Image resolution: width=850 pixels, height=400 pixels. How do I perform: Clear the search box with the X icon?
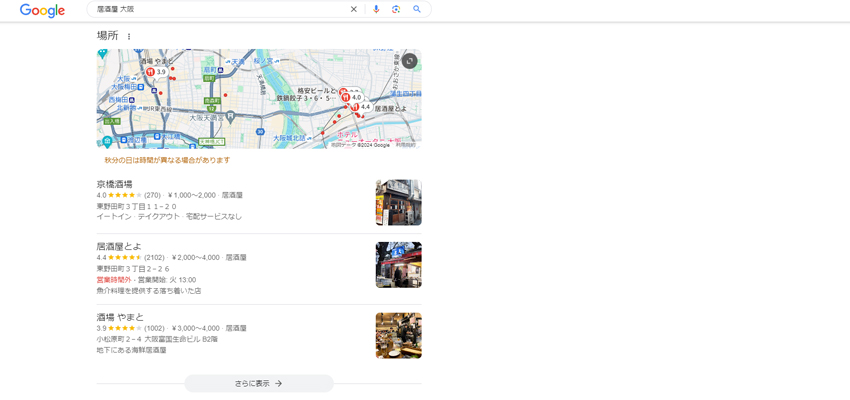tap(353, 9)
